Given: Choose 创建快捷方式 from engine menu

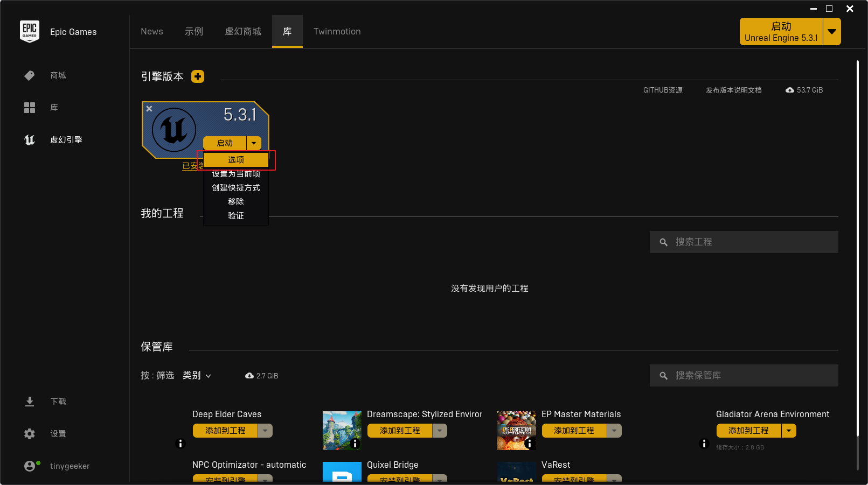Looking at the screenshot, I should [236, 188].
